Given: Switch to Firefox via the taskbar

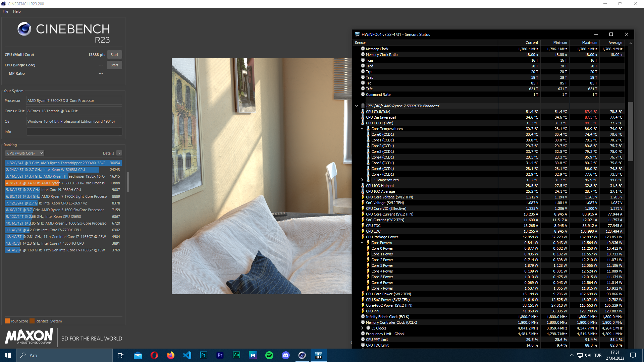Looking at the screenshot, I should [x=170, y=355].
